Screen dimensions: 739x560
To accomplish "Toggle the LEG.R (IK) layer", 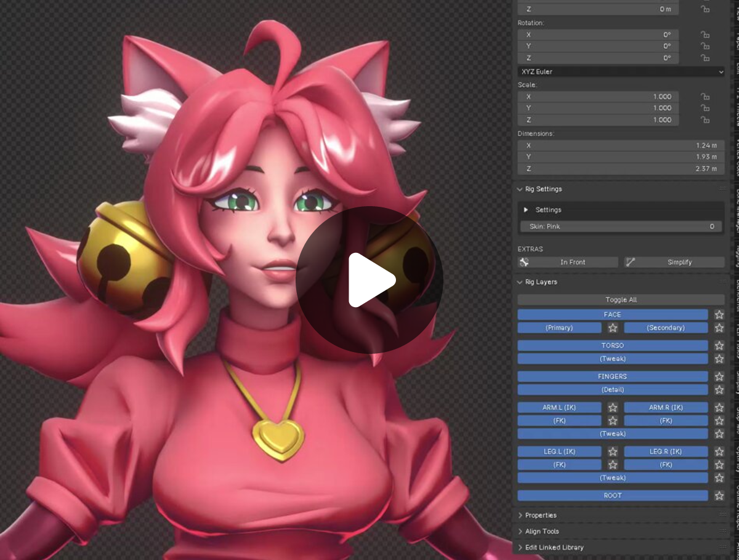I will pos(666,452).
